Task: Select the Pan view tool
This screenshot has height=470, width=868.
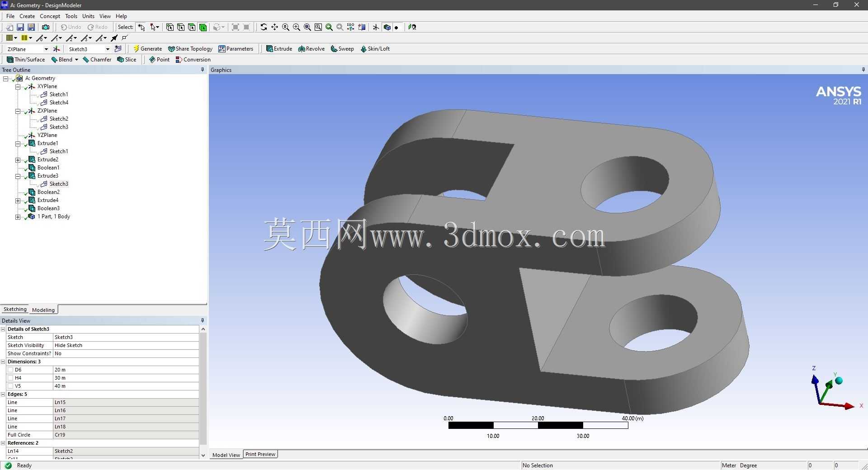Action: tap(274, 27)
